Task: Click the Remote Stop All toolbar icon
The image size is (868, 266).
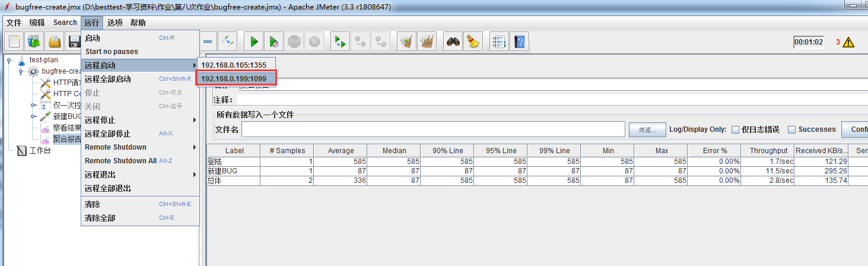Action: click(360, 42)
